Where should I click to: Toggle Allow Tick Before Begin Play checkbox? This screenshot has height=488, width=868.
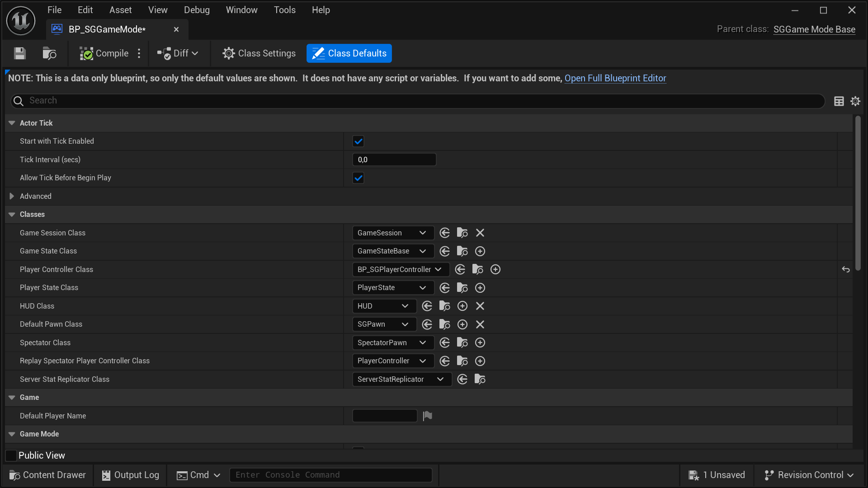click(x=359, y=178)
